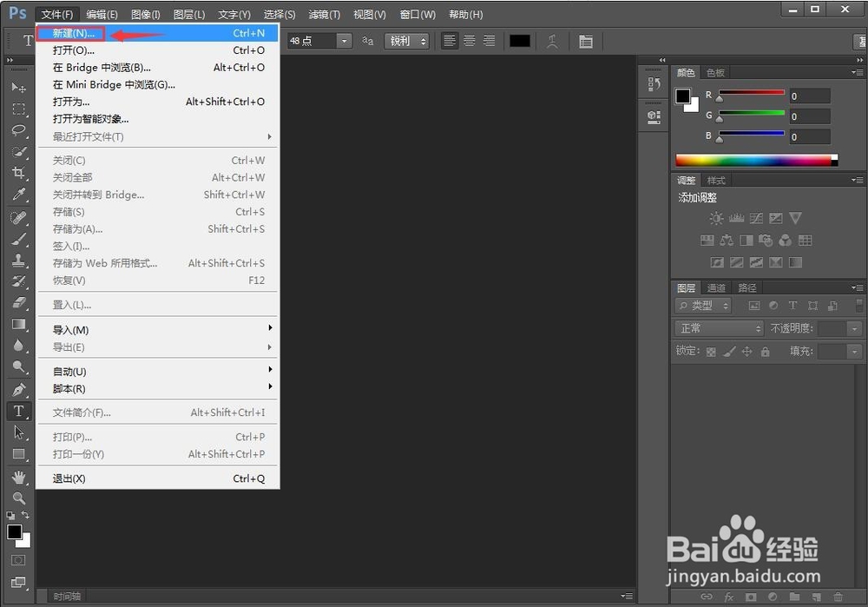Add a Curves adjustment
The image size is (868, 607).
756,218
